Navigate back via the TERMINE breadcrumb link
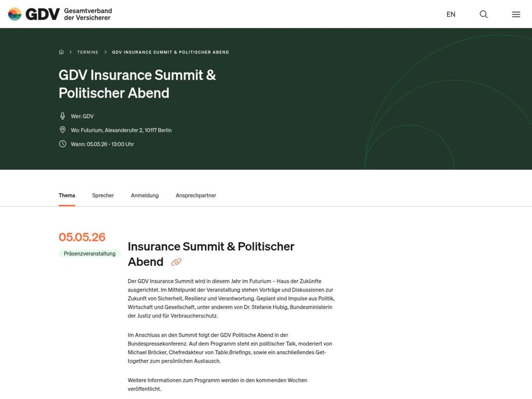 pos(87,52)
